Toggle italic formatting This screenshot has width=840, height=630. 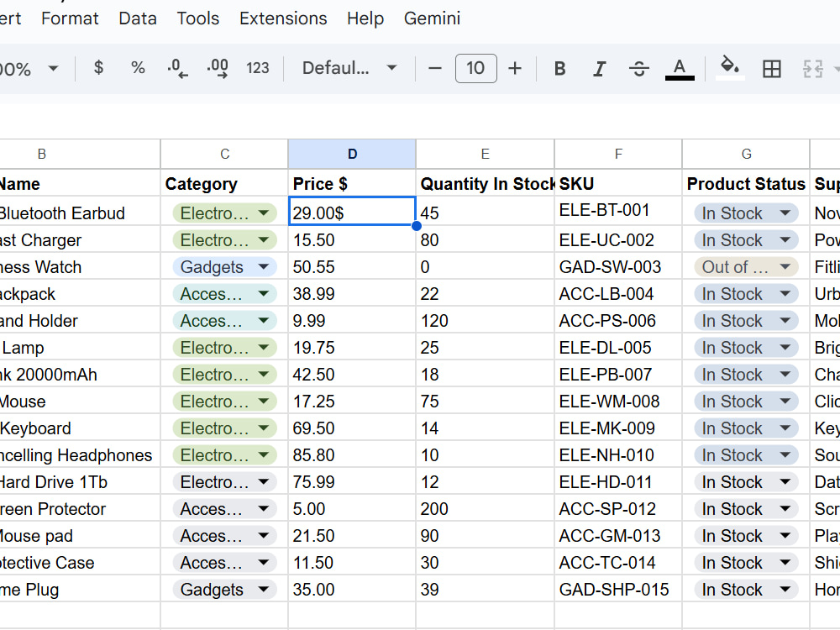click(x=600, y=68)
